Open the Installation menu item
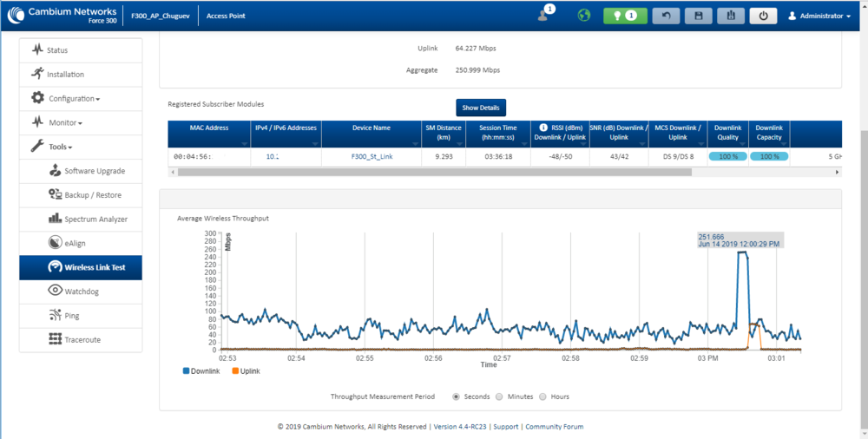Screen dimensions: 868x439 [65, 75]
